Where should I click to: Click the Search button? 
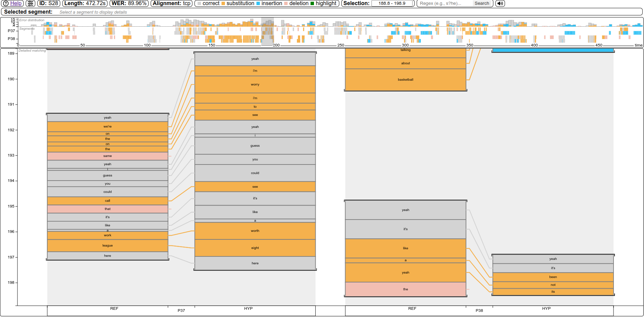pos(482,3)
